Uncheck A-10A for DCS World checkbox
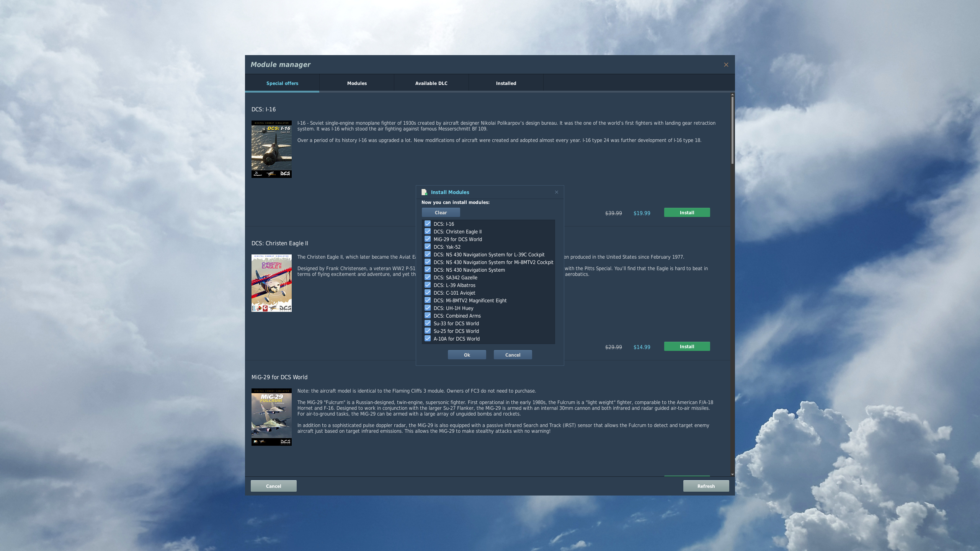Viewport: 980px width, 551px height. (428, 339)
